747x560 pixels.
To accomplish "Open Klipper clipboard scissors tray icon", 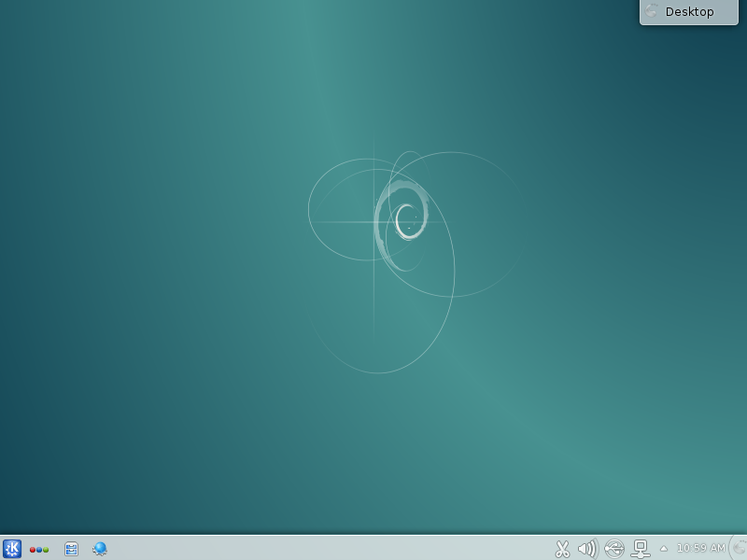I will point(562,549).
